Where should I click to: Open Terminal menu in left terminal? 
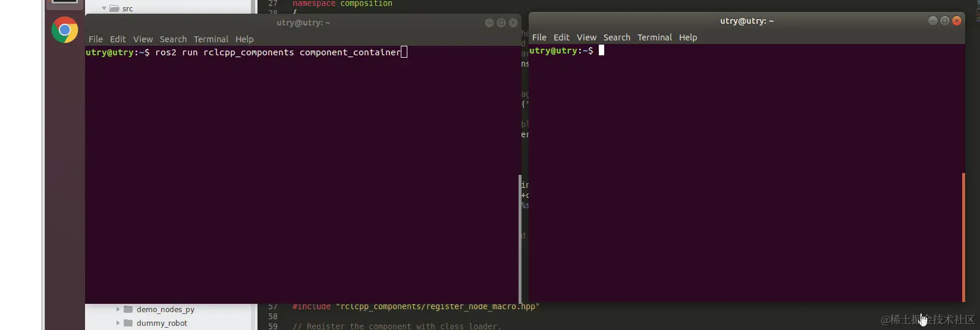coord(211,39)
